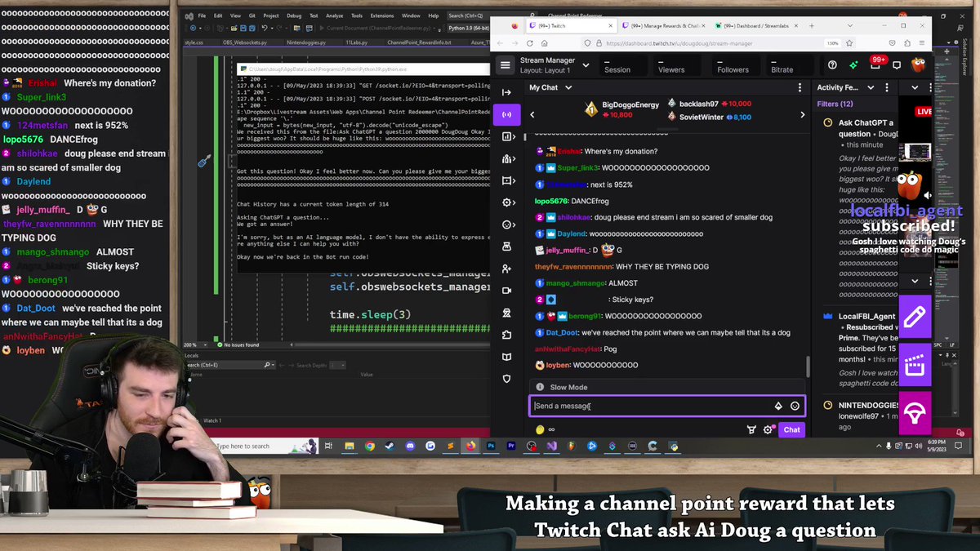This screenshot has height=551, width=980.
Task: Click the Bits icon in message box
Action: point(778,406)
